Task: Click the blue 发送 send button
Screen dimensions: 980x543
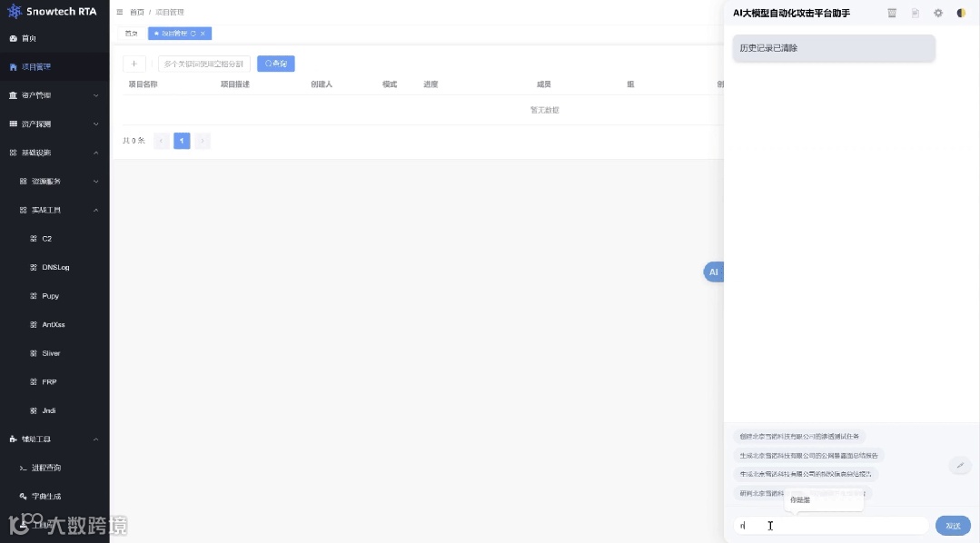Action: click(953, 526)
